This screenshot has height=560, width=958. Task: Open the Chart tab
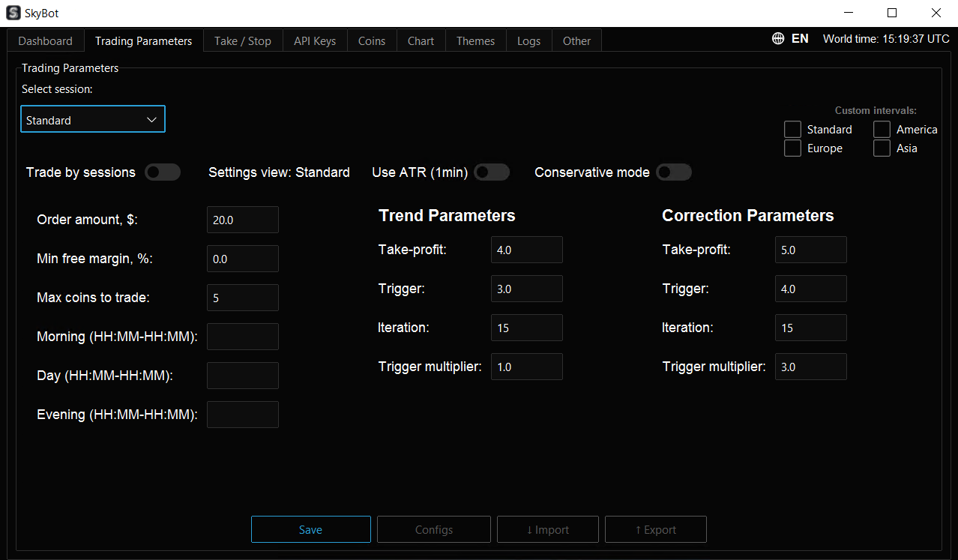coord(421,40)
